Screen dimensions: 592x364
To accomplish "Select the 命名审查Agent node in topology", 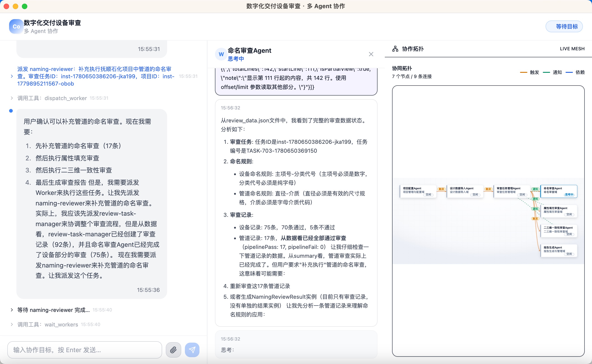I will [559, 191].
